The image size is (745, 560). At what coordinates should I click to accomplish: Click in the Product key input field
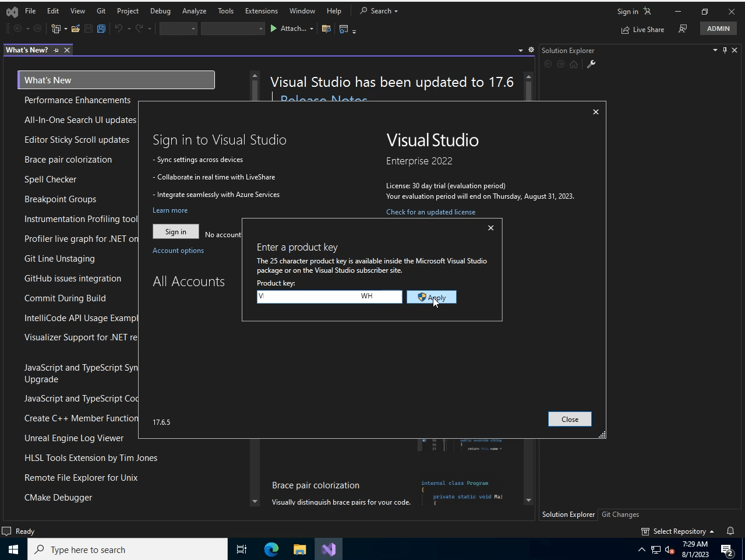coord(330,297)
